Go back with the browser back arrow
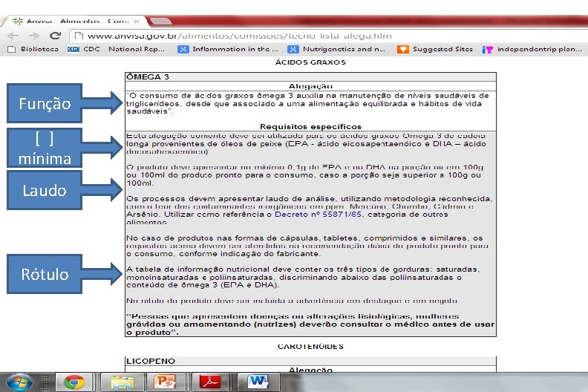588x392 pixels. pos(13,36)
